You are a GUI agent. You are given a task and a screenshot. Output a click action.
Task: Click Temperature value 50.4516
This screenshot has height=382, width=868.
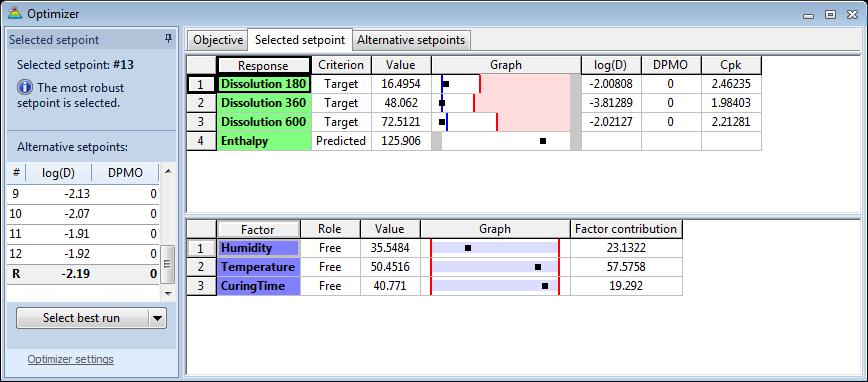pyautogui.click(x=390, y=267)
